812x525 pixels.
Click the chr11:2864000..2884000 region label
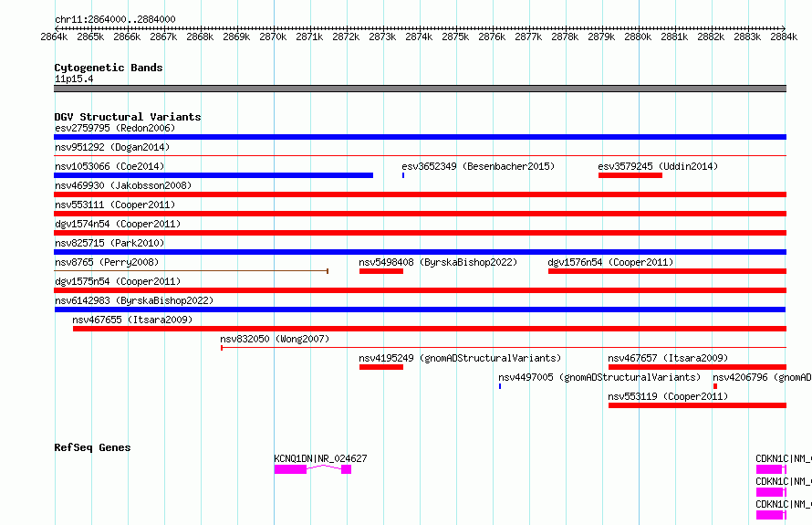pos(115,19)
